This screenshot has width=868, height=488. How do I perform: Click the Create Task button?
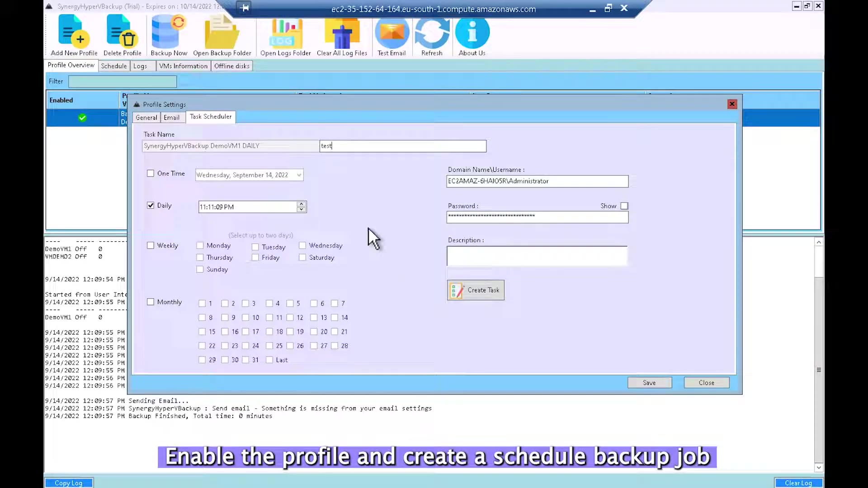(x=475, y=290)
